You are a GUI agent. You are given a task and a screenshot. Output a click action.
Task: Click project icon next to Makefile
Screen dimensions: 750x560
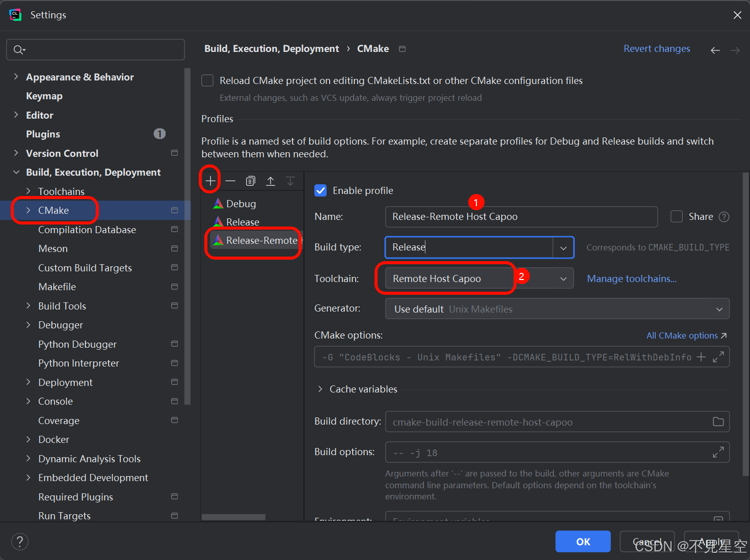(174, 287)
